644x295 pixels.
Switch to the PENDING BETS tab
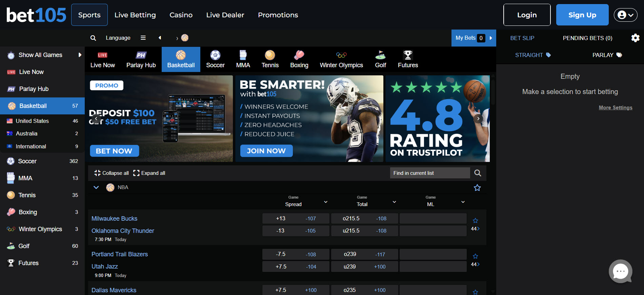(587, 38)
